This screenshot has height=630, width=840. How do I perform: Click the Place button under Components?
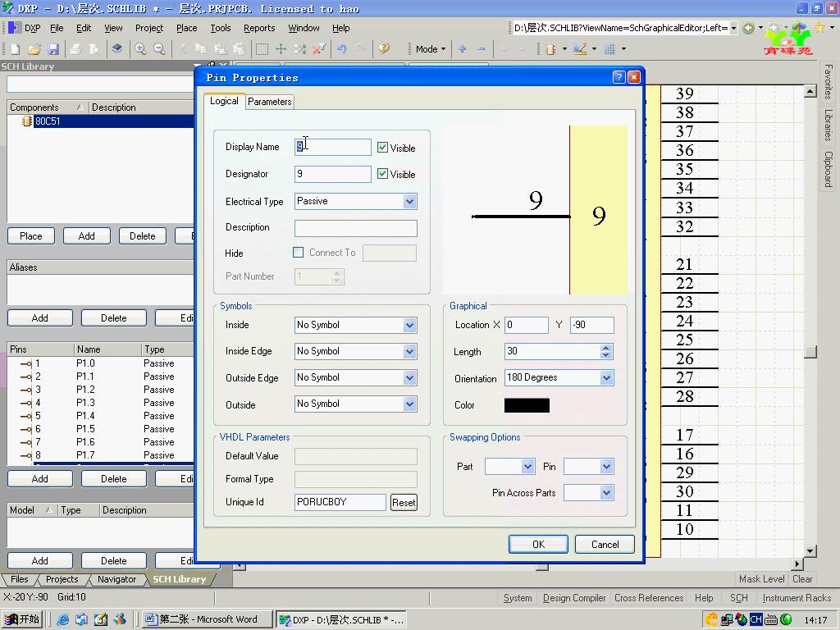click(31, 235)
